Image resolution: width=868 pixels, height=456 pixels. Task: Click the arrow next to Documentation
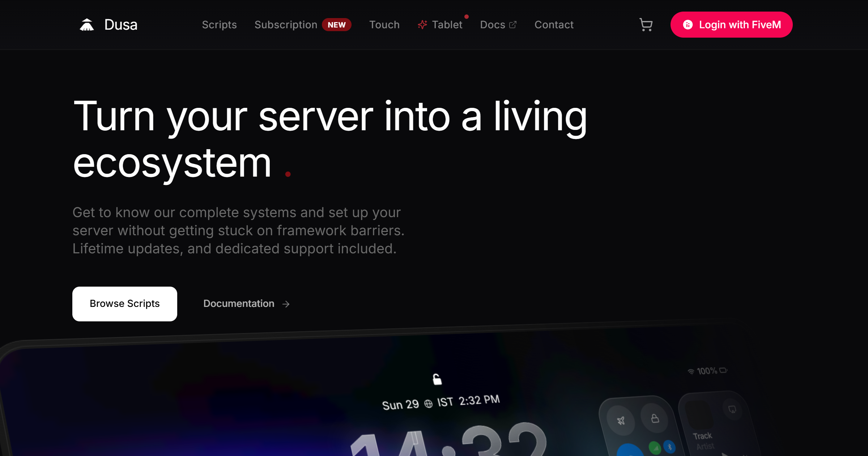[x=286, y=304]
